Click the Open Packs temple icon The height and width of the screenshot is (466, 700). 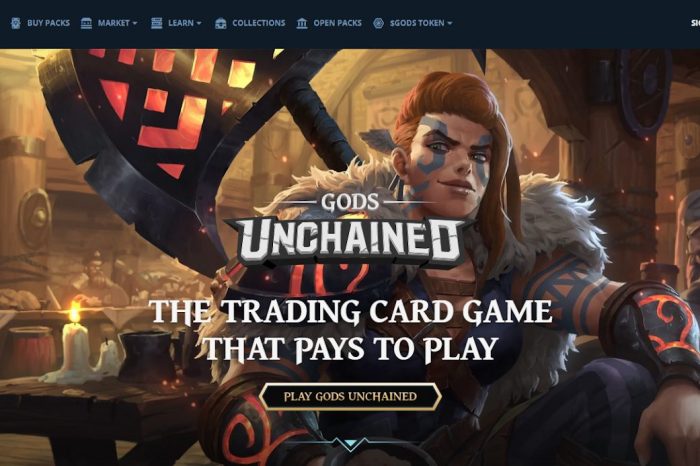(x=302, y=23)
